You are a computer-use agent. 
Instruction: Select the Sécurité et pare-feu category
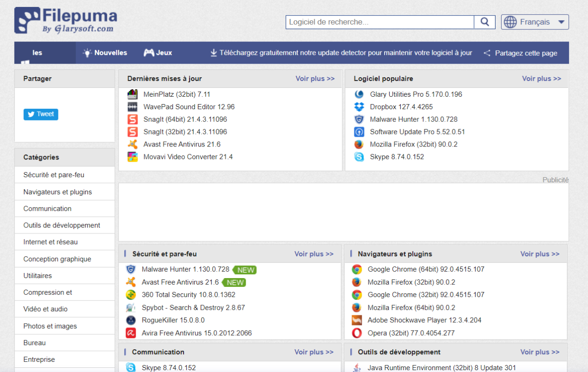tap(65, 175)
